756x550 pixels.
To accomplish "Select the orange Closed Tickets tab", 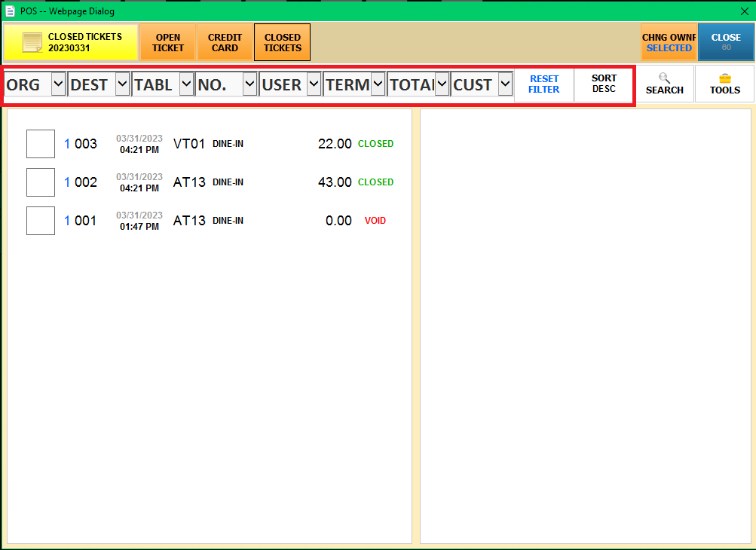I will click(282, 42).
